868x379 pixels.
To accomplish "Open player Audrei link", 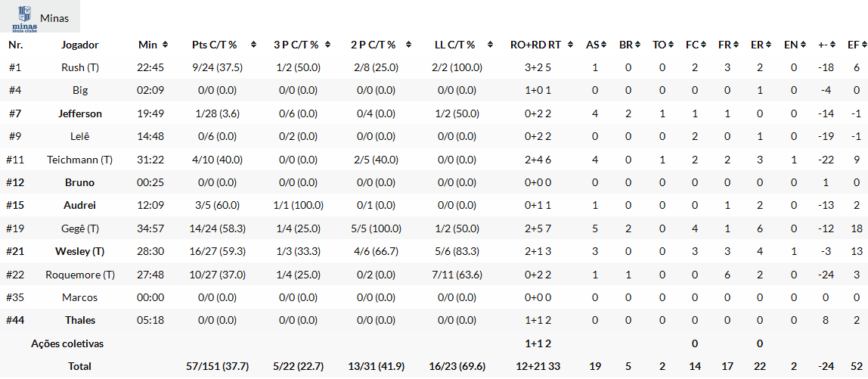I will pos(80,205).
